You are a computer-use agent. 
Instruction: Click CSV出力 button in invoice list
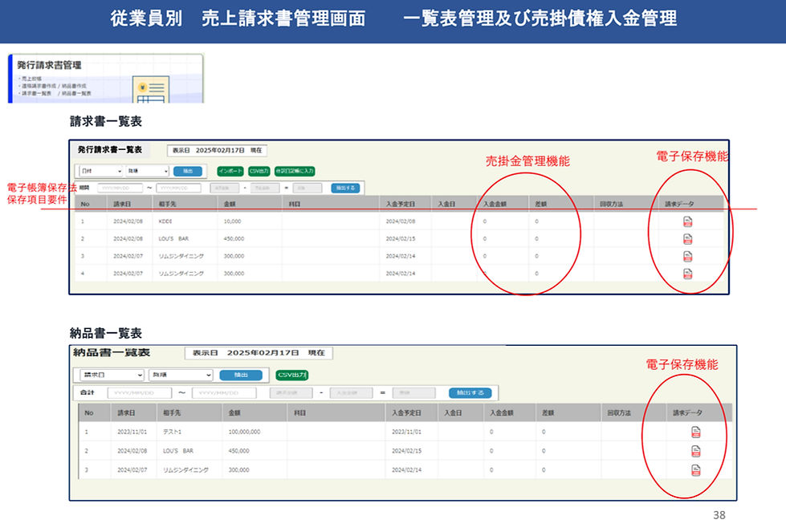pos(259,172)
